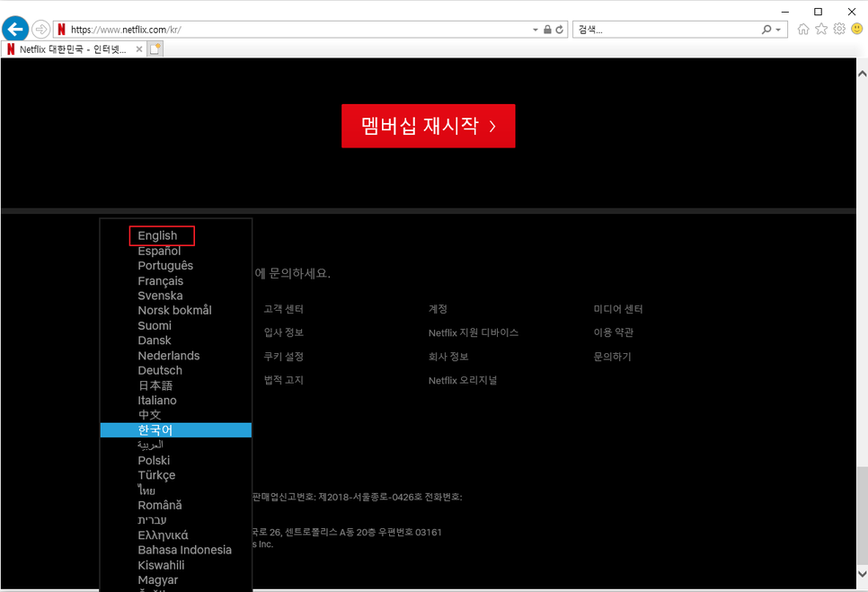The height and width of the screenshot is (592, 868).
Task: Choose Italiano in the language list
Action: tap(156, 400)
